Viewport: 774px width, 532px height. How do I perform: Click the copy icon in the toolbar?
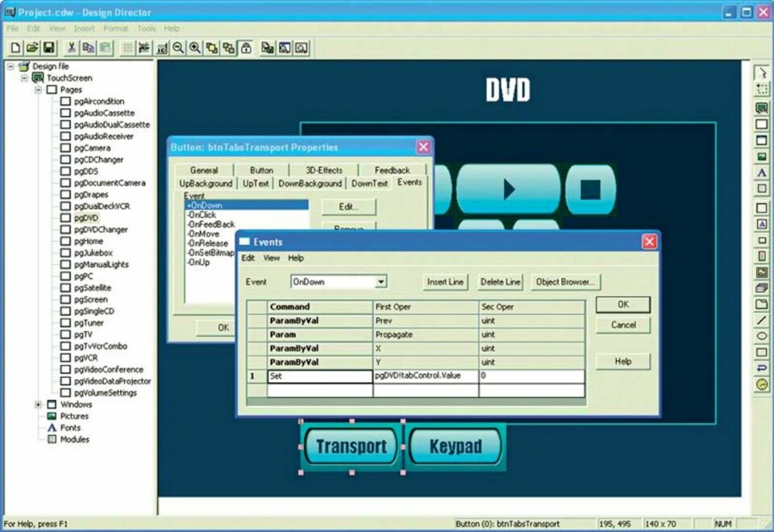[89, 48]
